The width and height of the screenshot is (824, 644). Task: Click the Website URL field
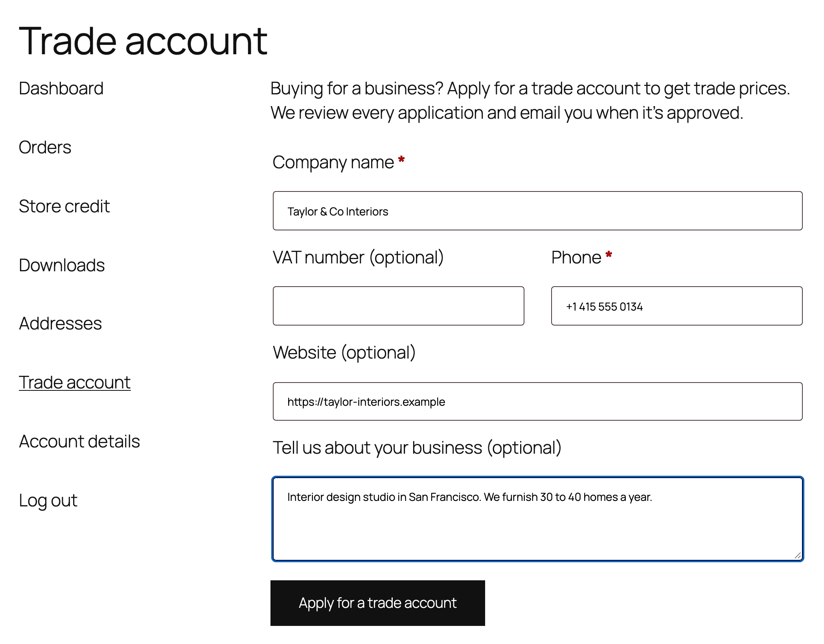tap(537, 401)
